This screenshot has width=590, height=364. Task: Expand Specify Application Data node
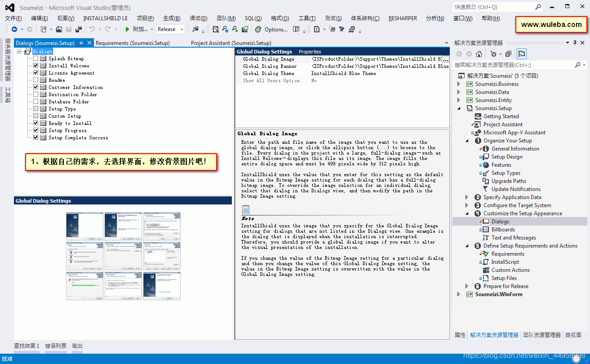[x=467, y=197]
